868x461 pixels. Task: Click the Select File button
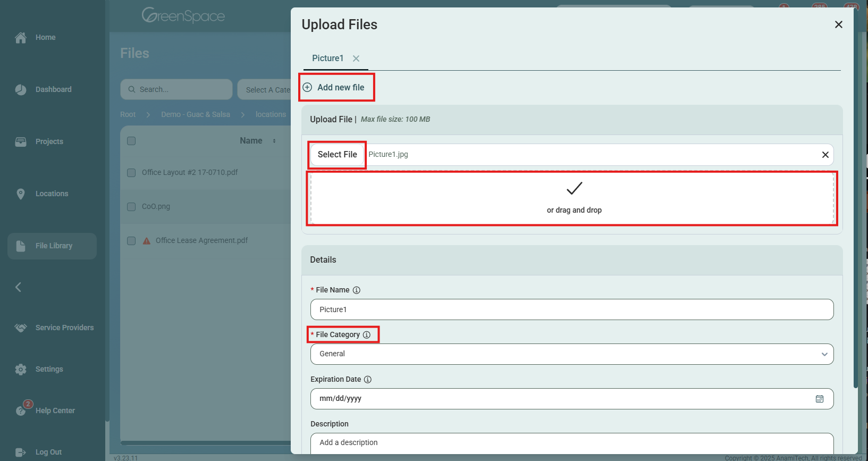coord(337,155)
